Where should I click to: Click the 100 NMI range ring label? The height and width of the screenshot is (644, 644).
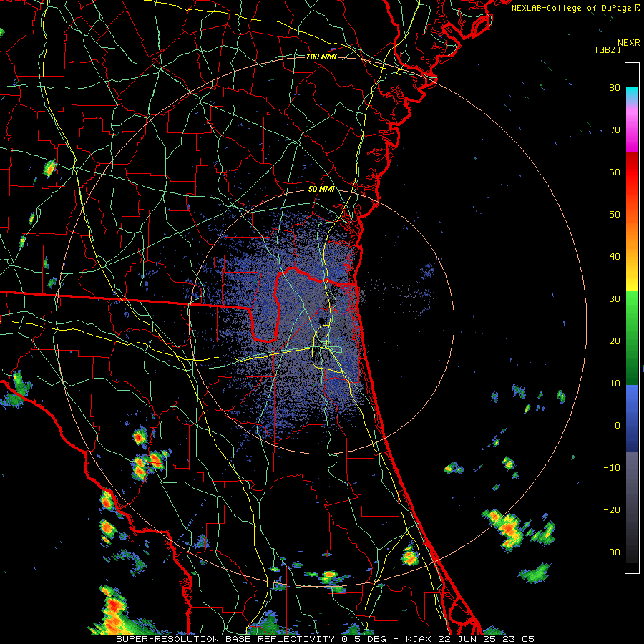[321, 57]
